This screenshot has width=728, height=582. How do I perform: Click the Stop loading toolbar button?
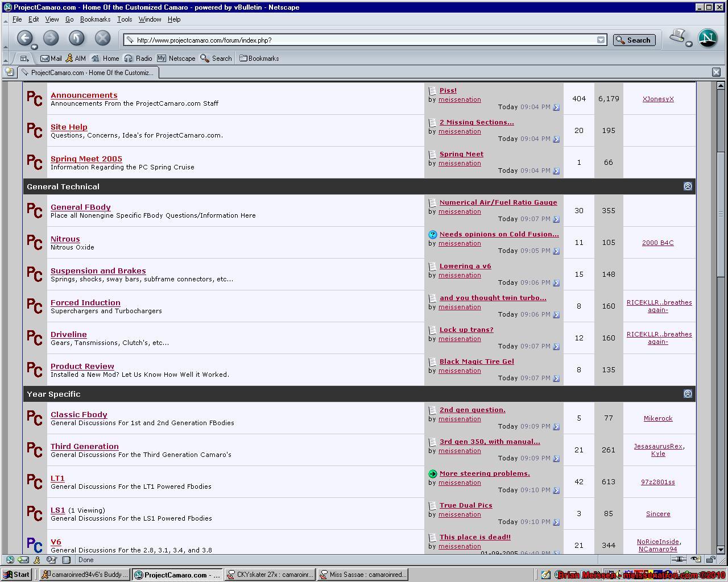102,38
